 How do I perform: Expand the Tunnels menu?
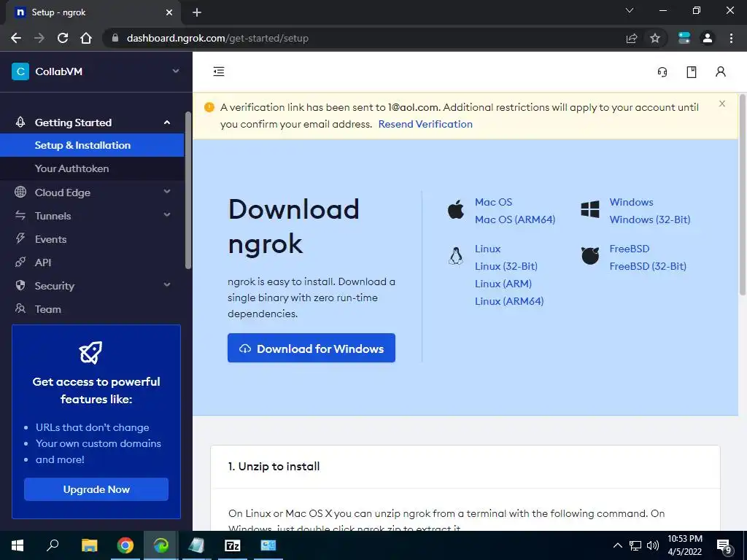pos(167,215)
